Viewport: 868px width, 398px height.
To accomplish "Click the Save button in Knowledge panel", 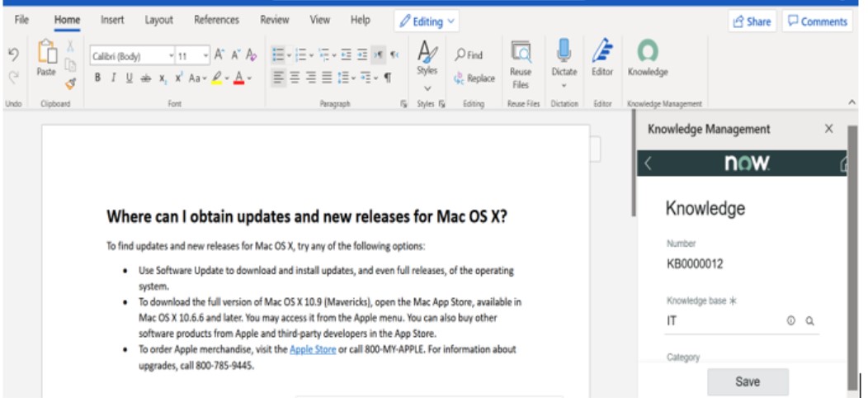I will click(748, 381).
